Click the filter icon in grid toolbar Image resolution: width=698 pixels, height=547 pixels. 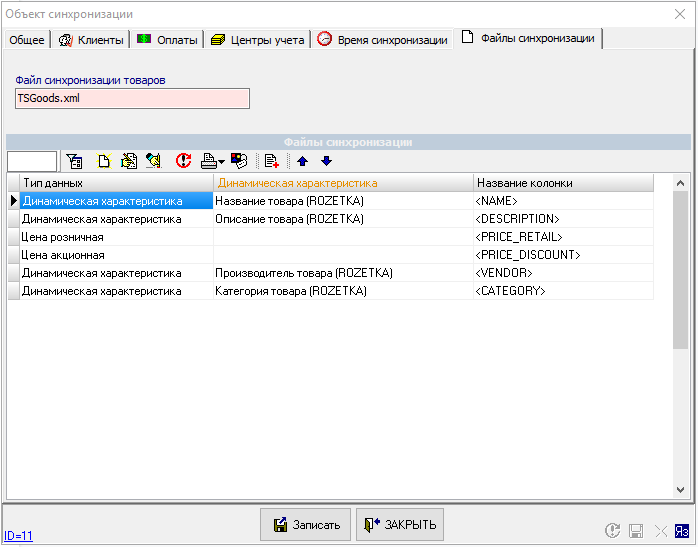(x=74, y=161)
